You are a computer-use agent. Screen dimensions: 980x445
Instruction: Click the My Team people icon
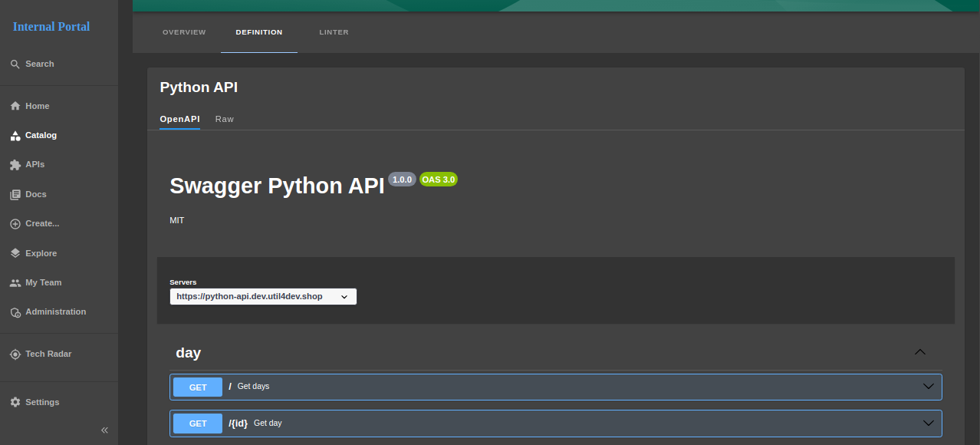[15, 283]
